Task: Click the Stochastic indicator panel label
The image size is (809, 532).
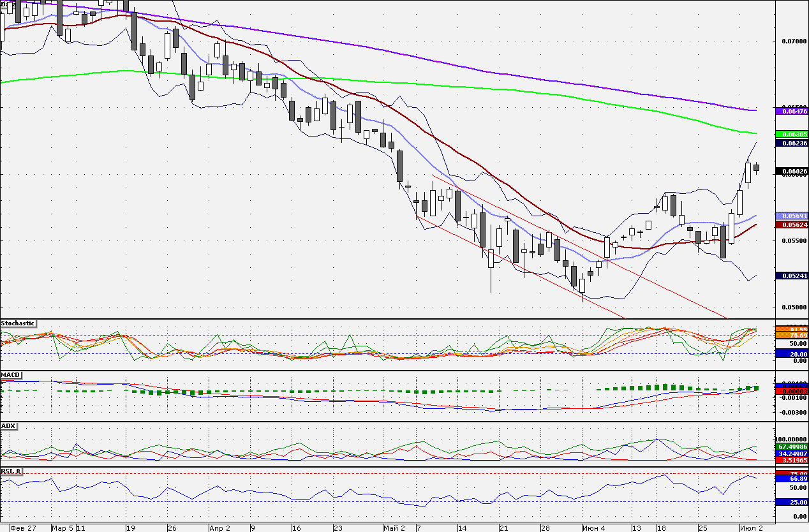Action: pos(18,323)
